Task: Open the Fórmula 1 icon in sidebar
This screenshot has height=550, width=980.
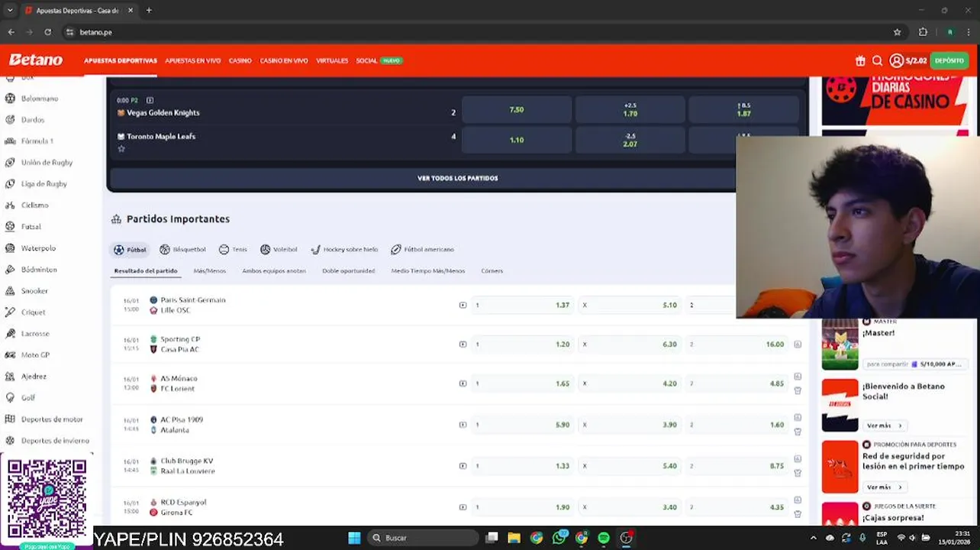Action: pos(10,141)
